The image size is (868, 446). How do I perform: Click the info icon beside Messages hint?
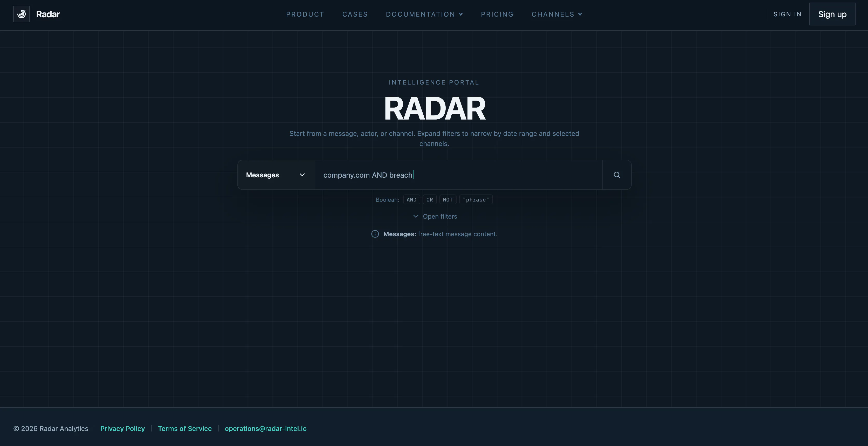375,234
